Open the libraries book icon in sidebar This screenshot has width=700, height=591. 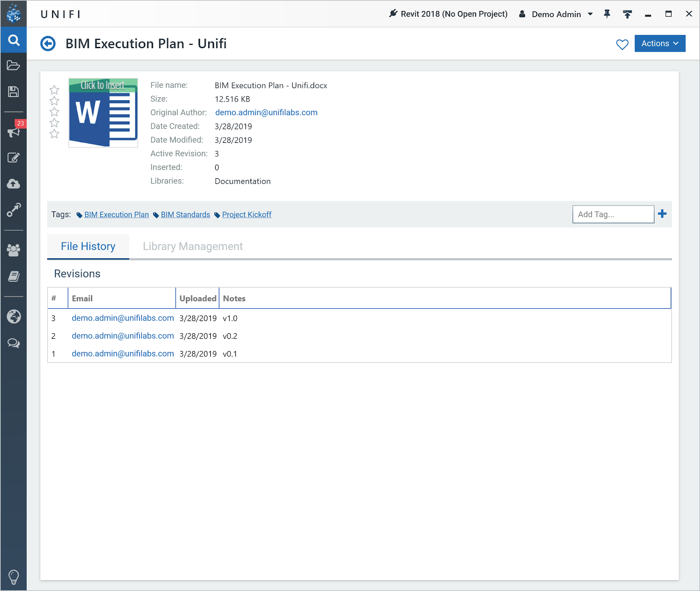[14, 276]
